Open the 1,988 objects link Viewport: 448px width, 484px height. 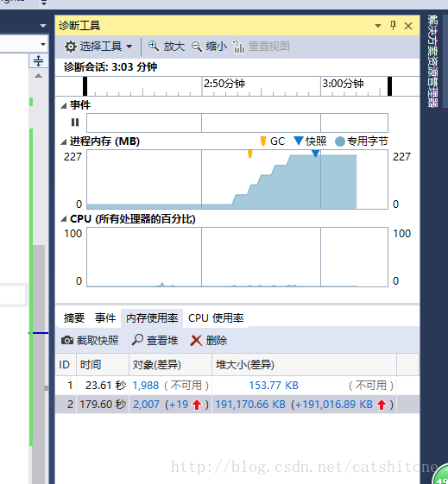[146, 386]
